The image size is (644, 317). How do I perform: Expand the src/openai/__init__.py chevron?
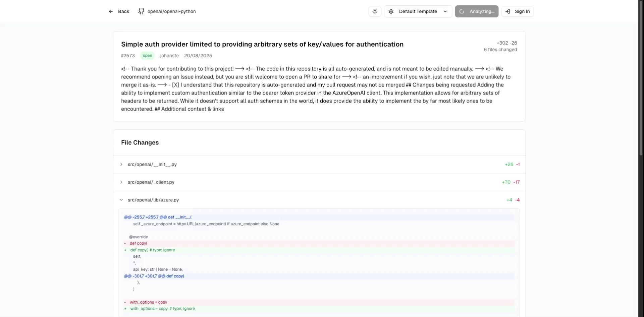coord(121,165)
